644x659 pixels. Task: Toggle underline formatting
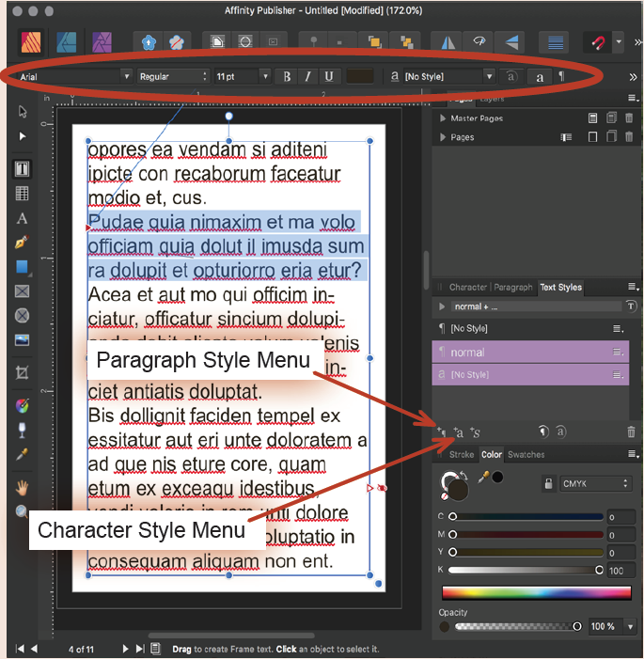point(328,76)
